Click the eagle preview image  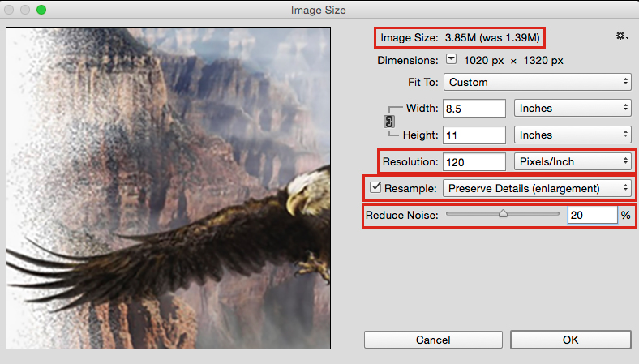point(168,188)
